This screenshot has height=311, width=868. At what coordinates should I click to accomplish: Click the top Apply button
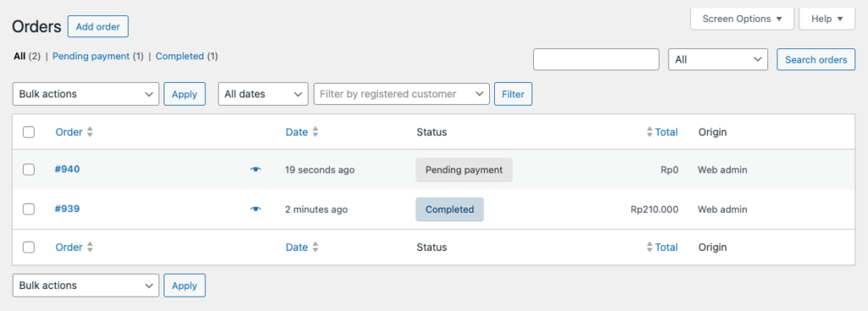click(x=184, y=94)
